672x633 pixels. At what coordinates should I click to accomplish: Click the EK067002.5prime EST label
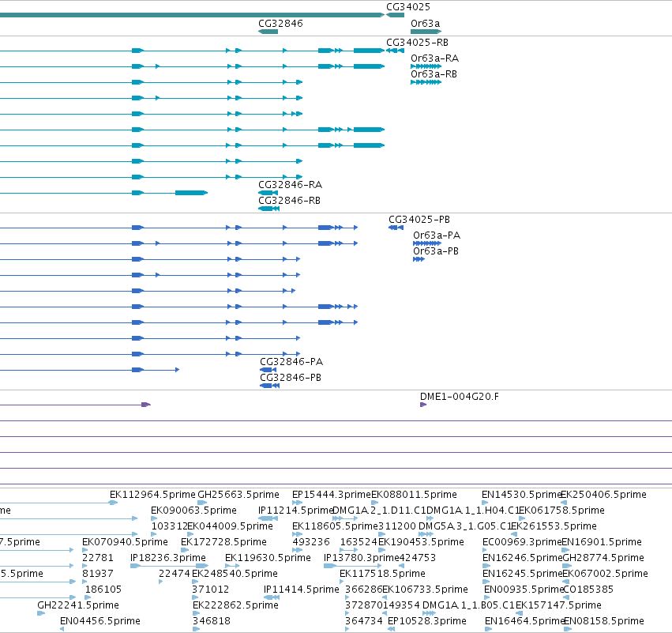click(605, 574)
